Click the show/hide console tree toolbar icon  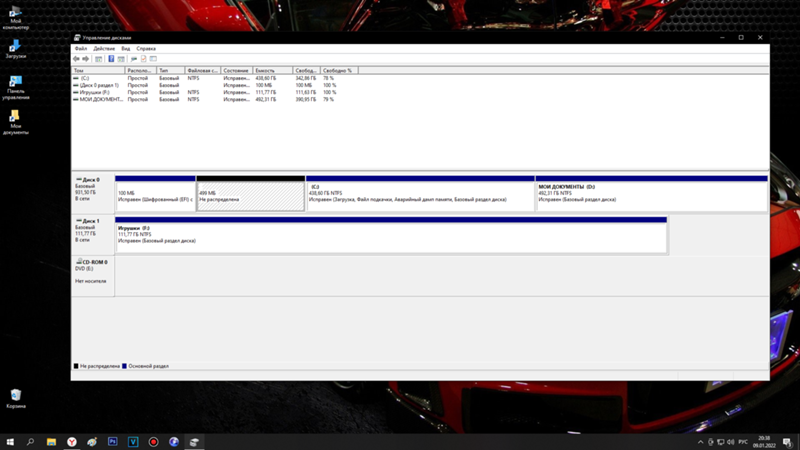[98, 59]
